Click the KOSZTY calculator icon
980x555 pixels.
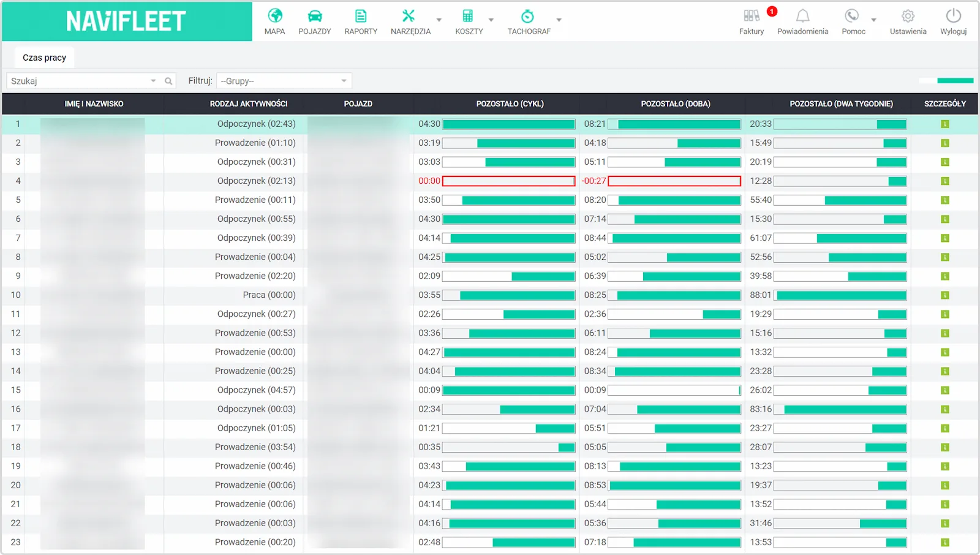[468, 16]
